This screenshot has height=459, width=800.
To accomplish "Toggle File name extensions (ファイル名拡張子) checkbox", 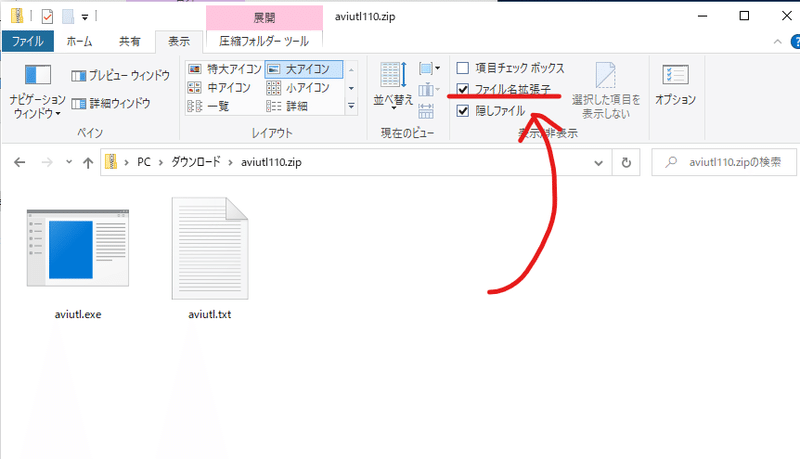I will coord(463,90).
